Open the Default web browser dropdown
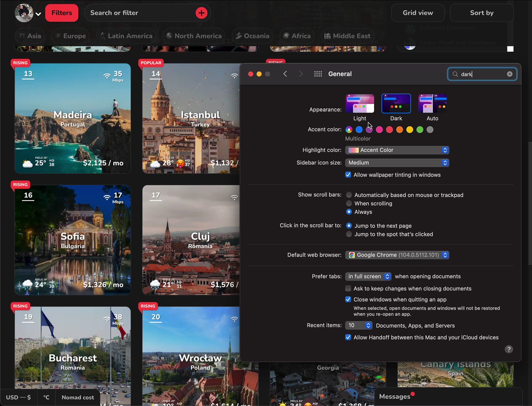The height and width of the screenshot is (406, 532). 397,255
